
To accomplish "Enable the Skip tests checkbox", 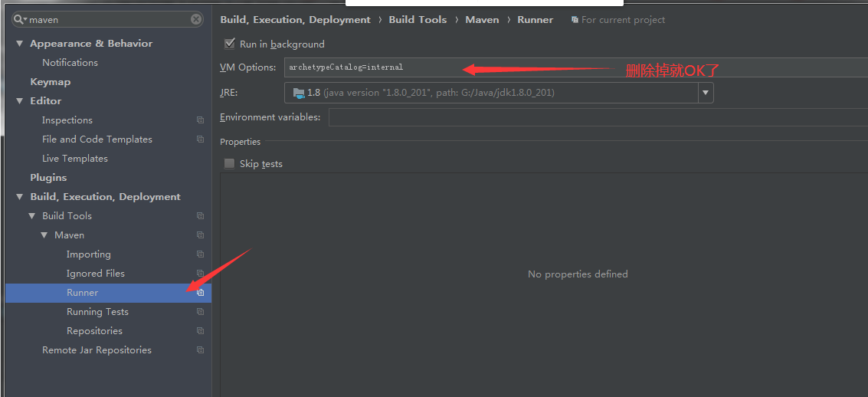I will (x=229, y=163).
